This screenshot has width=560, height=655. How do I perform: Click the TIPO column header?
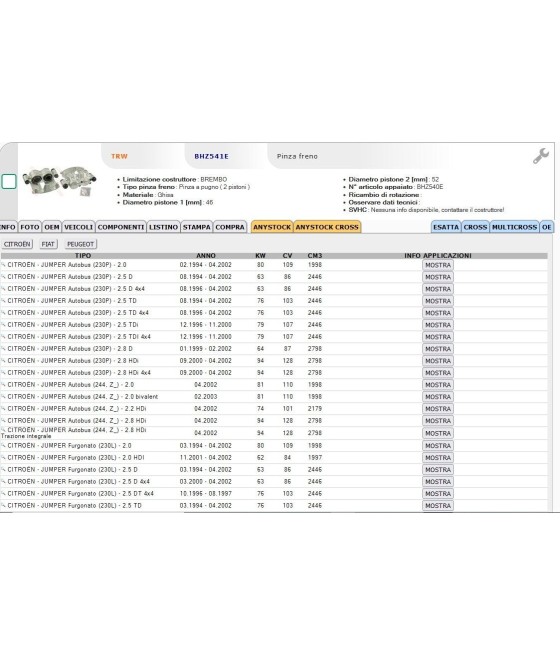tap(83, 256)
